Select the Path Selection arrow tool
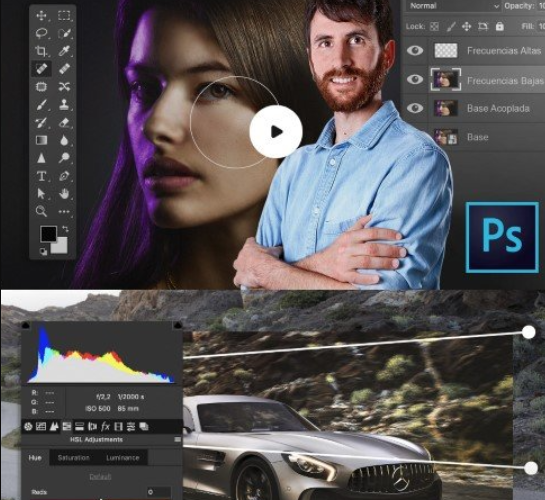545x500 pixels. point(41,194)
